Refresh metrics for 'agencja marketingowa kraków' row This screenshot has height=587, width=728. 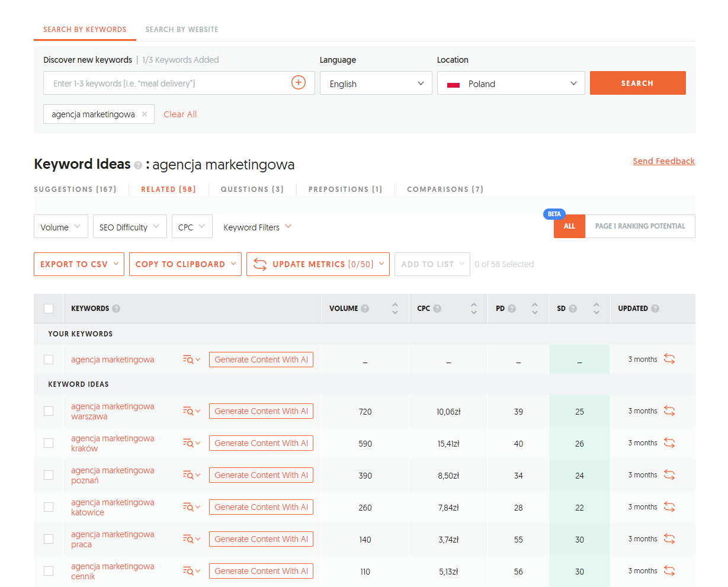[669, 443]
